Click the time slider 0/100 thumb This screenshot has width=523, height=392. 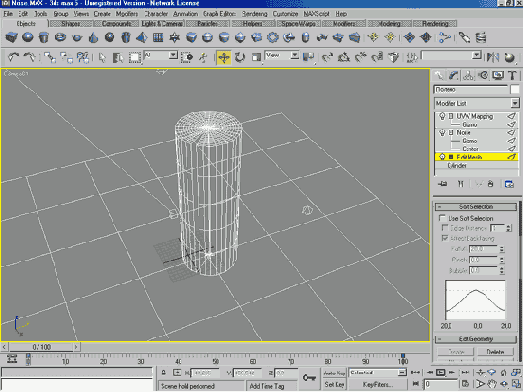tap(42, 347)
